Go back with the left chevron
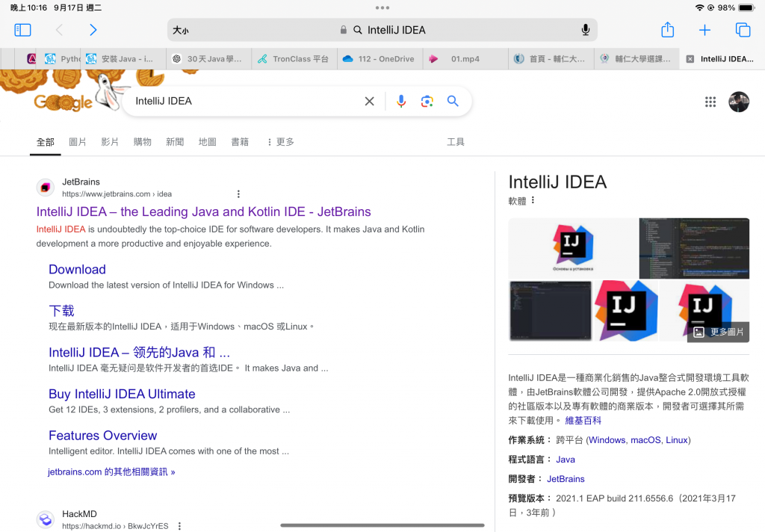Screen dimensions: 765x532 (59, 30)
